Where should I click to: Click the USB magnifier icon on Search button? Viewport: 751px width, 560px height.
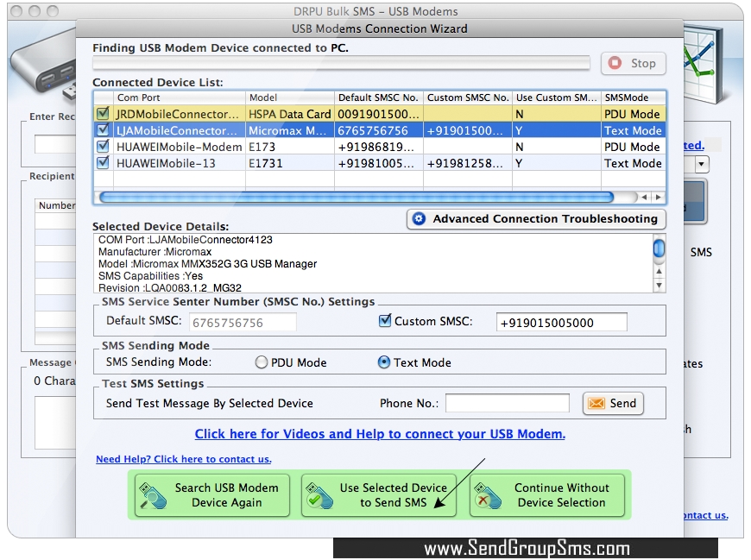pyautogui.click(x=153, y=496)
